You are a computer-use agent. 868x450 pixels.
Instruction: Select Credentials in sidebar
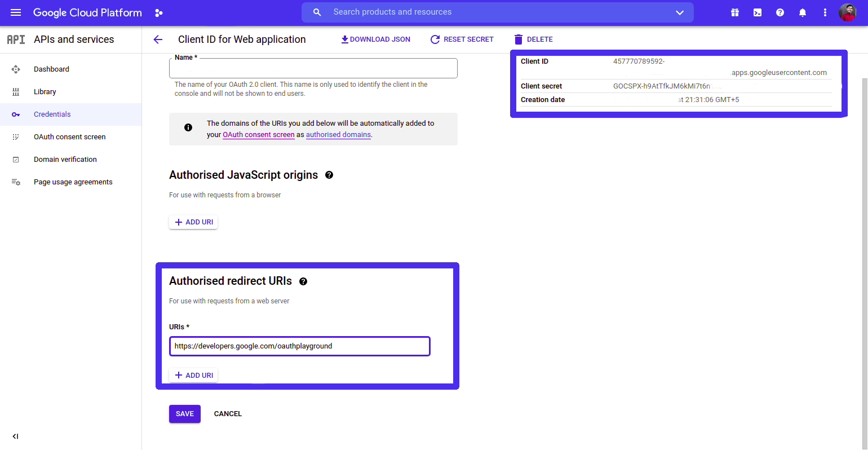tap(70, 114)
